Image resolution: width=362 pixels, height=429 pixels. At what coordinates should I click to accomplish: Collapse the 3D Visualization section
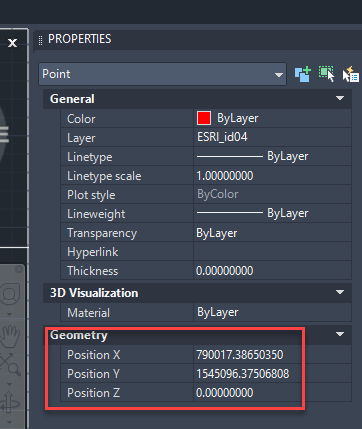(340, 292)
